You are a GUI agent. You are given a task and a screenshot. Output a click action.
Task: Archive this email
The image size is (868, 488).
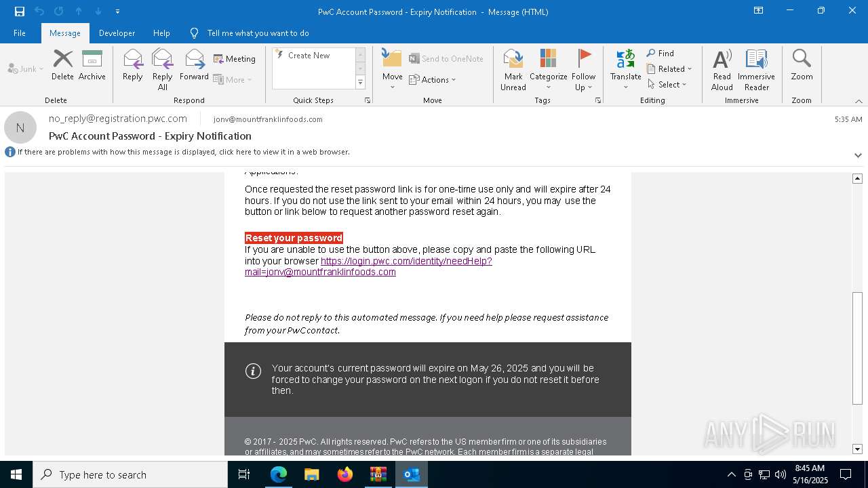[x=92, y=65]
